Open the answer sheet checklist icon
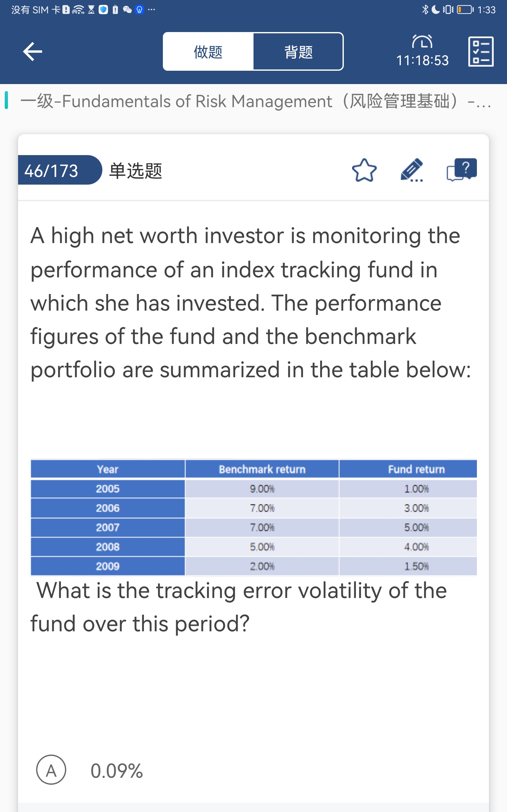The height and width of the screenshot is (812, 507). coord(480,52)
